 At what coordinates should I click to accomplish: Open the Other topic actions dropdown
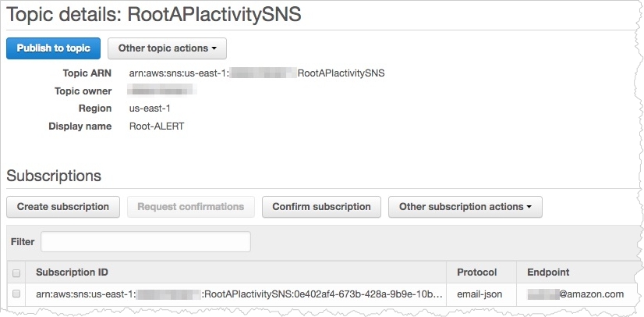pyautogui.click(x=167, y=48)
